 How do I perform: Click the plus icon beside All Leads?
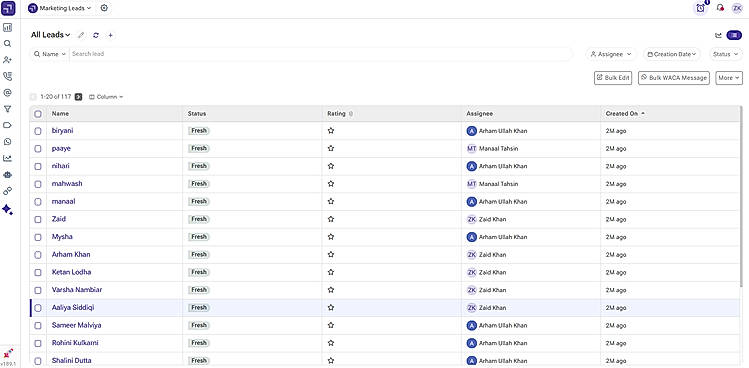tap(110, 35)
